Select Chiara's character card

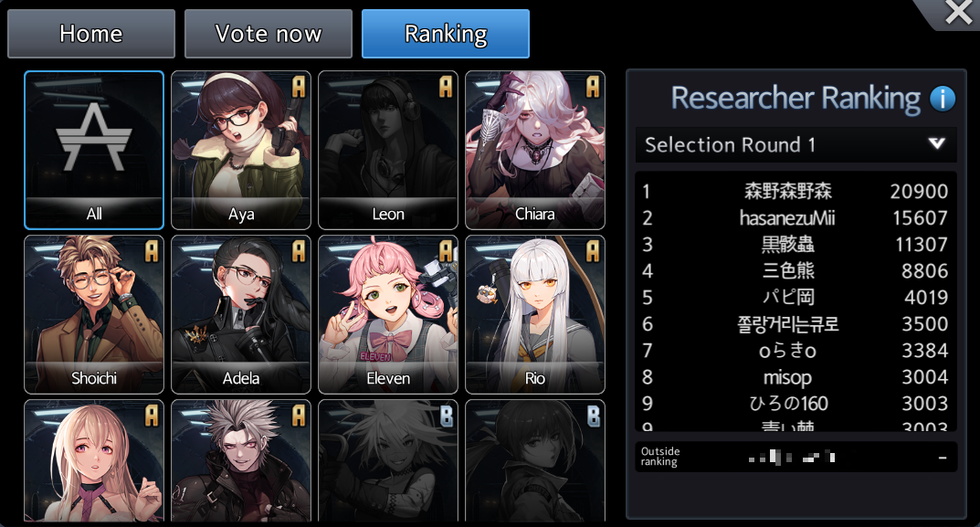[535, 150]
